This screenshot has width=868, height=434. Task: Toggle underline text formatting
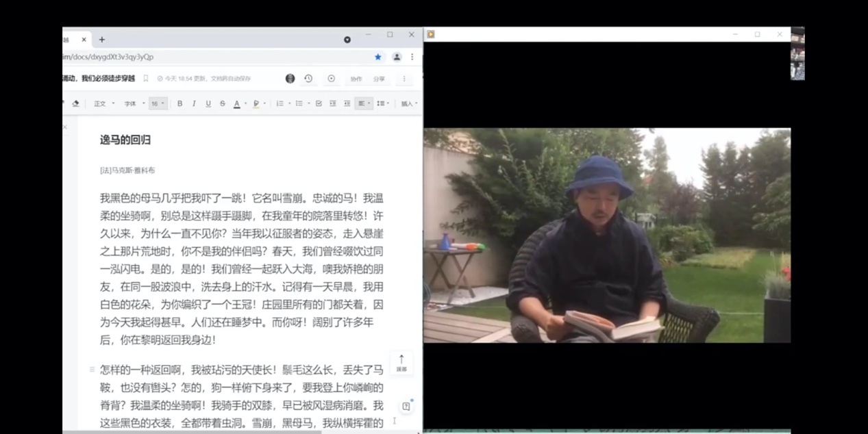[208, 103]
